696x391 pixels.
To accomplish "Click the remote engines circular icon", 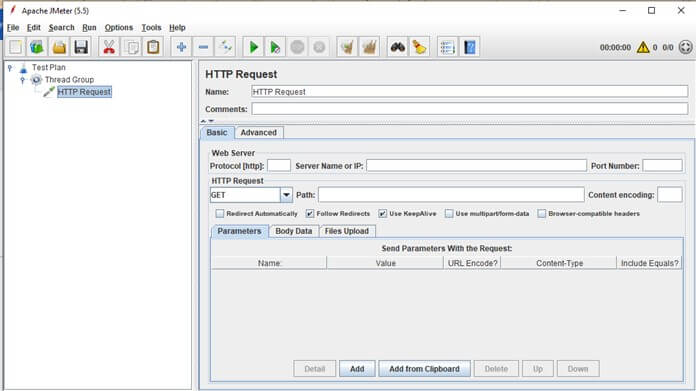I will pyautogui.click(x=685, y=47).
